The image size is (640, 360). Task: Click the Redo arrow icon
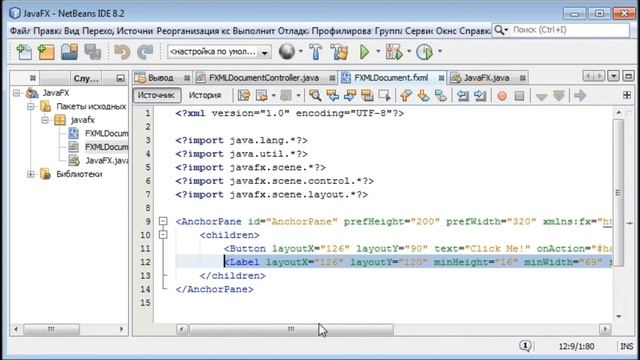pyautogui.click(x=144, y=52)
